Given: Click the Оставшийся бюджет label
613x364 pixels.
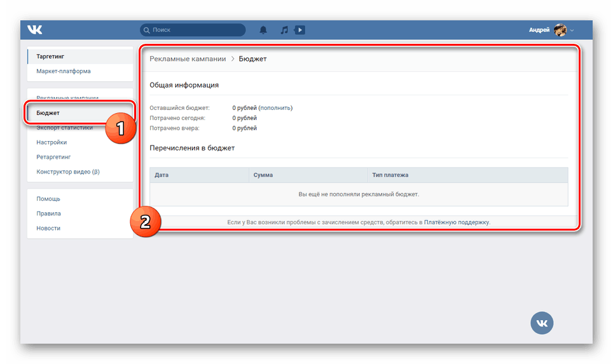Looking at the screenshot, I should [x=179, y=108].
